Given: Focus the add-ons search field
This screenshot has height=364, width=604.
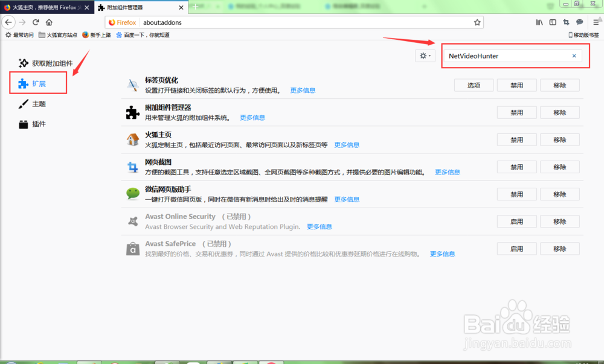Looking at the screenshot, I should point(512,56).
